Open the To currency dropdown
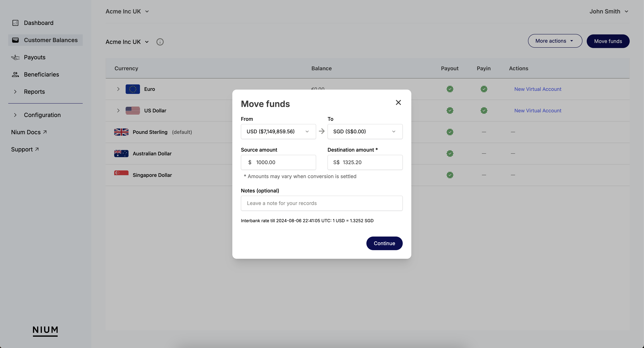This screenshot has width=644, height=348. pos(365,131)
